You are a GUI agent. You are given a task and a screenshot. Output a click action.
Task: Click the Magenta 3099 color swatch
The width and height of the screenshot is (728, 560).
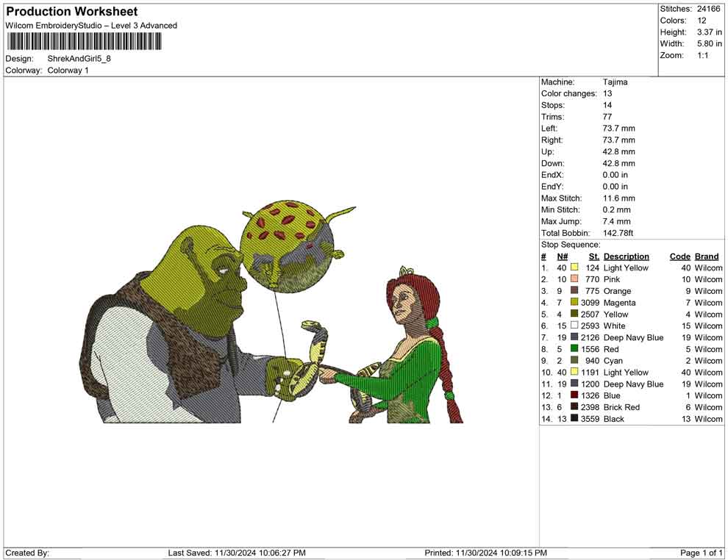pyautogui.click(x=574, y=302)
